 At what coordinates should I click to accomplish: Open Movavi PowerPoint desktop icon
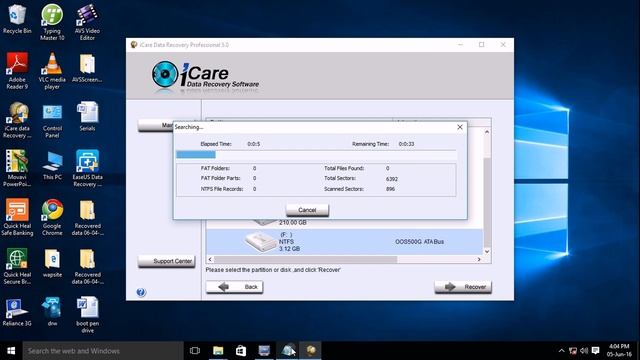(x=17, y=168)
